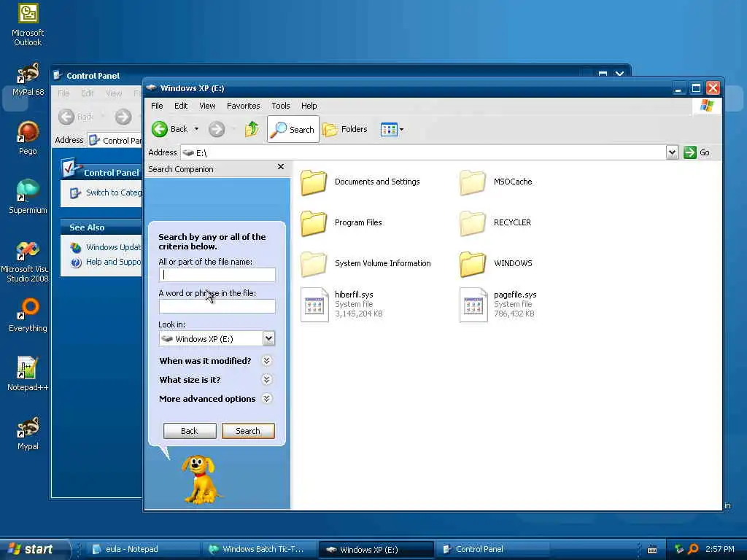
Task: Select the Program Files folder
Action: [341, 223]
